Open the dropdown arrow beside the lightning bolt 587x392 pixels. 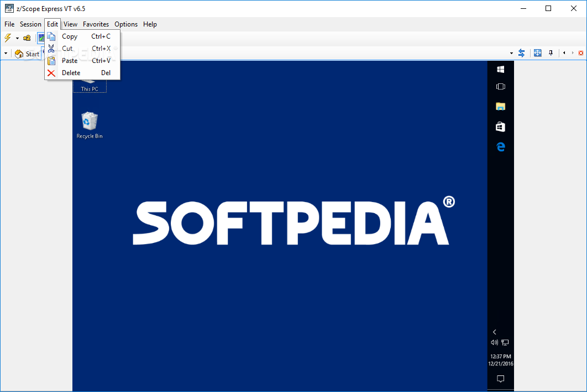(x=17, y=38)
